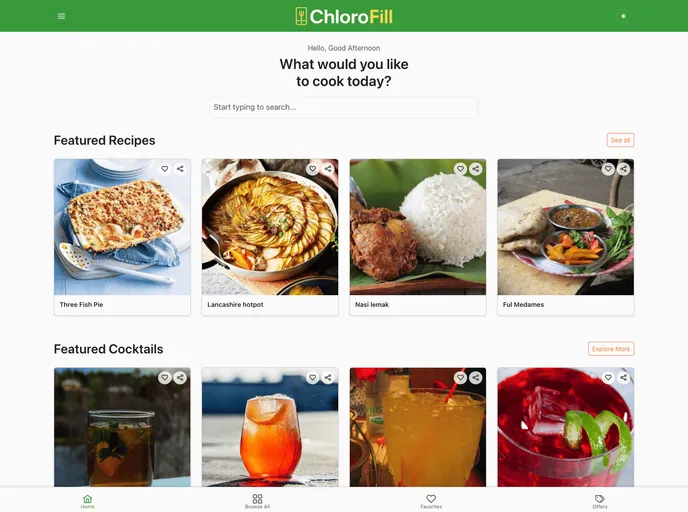Favorite the orange cocktail in second card
This screenshot has height=512, width=688.
tap(312, 378)
